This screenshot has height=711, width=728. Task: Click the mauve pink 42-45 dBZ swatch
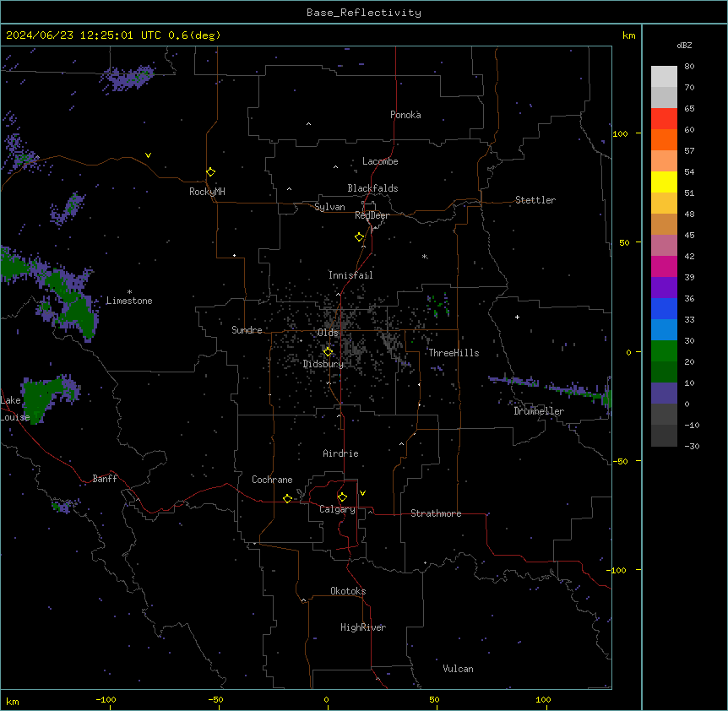tap(664, 246)
